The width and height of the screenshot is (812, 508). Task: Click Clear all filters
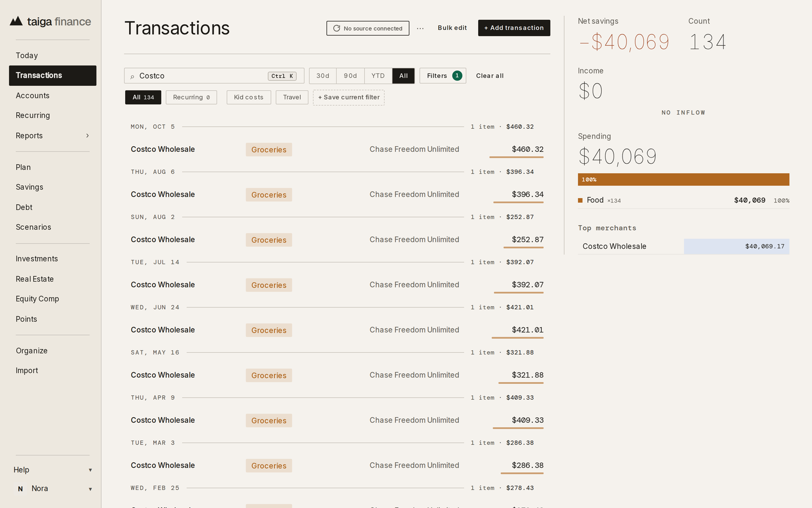[x=489, y=76]
